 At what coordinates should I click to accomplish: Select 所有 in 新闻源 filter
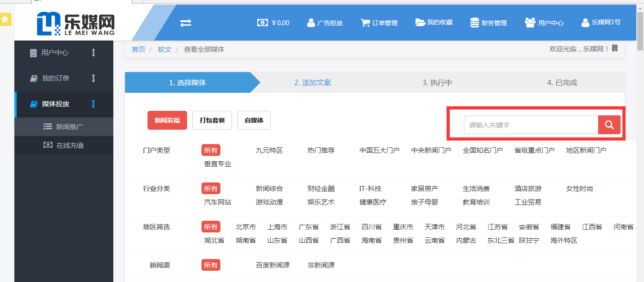coord(211,265)
